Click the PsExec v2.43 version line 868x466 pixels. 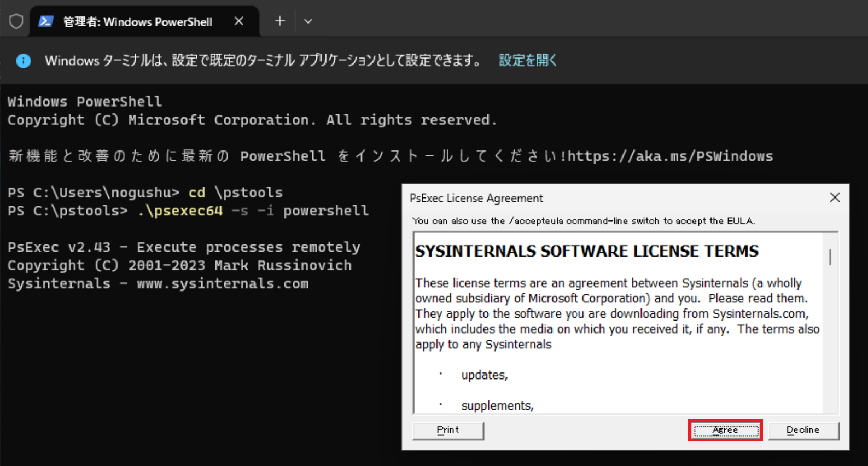184,247
